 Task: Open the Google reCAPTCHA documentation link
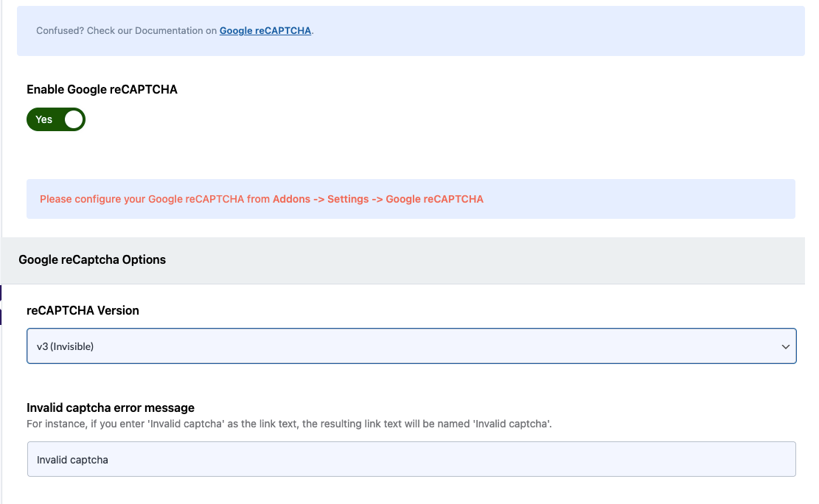point(265,31)
